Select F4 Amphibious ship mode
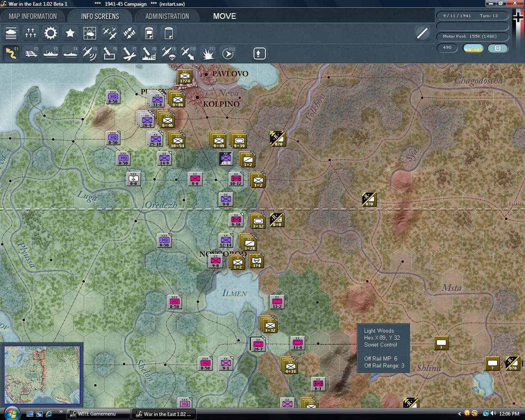The height and width of the screenshot is (420, 525). 70,53
